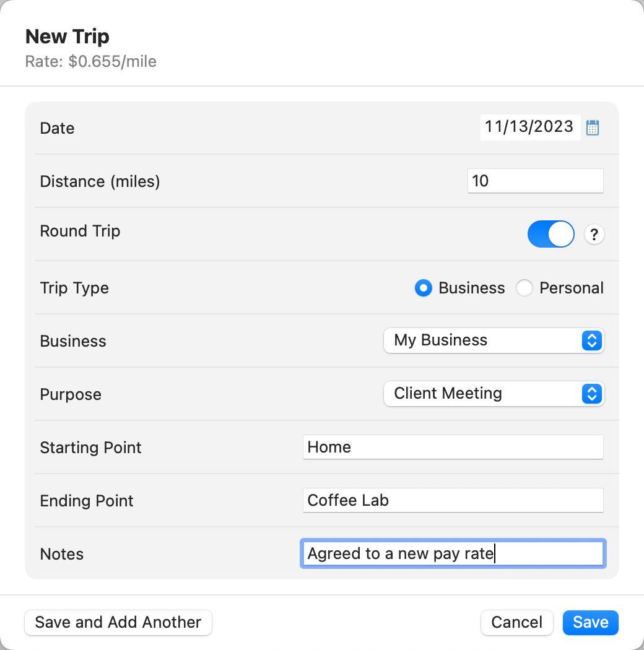Viewport: 644px width, 650px height.
Task: Focus the Distance miles input field
Action: tap(535, 181)
